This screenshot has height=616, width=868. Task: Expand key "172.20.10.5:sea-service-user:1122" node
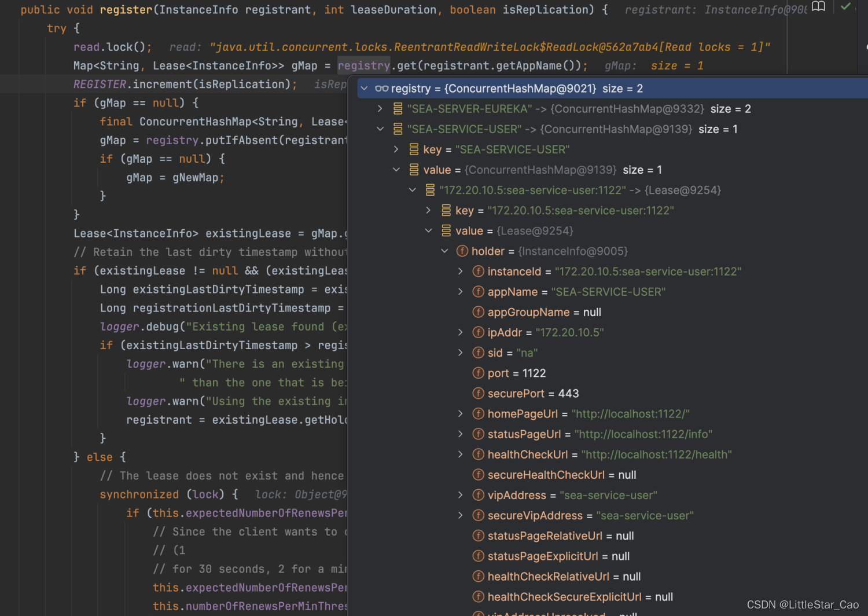click(429, 210)
